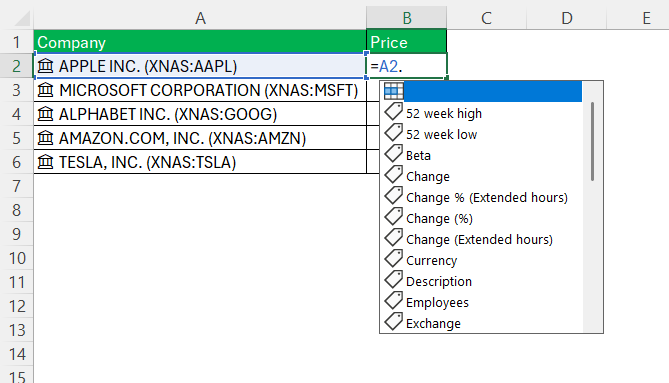Screen dimensions: 669x383
Task: Select column A header
Action: (x=200, y=18)
